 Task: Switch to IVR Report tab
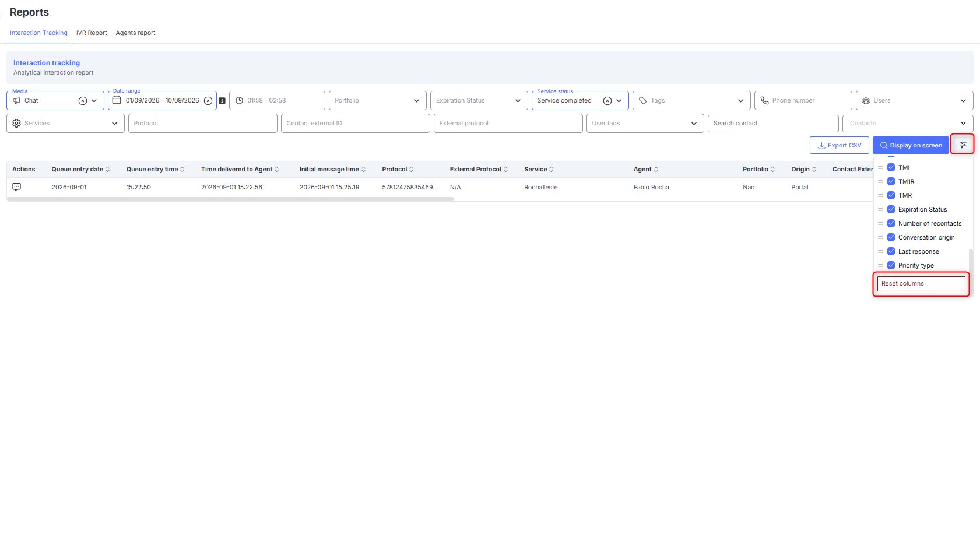[x=92, y=33]
